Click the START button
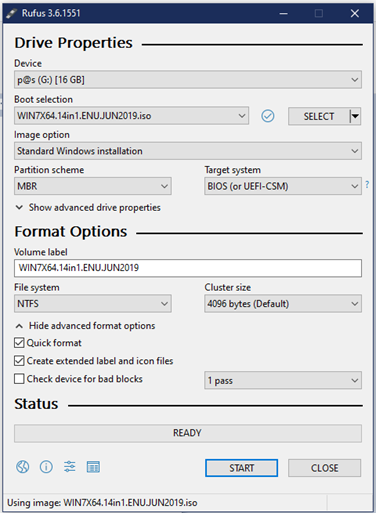The image size is (376, 513). (x=242, y=468)
